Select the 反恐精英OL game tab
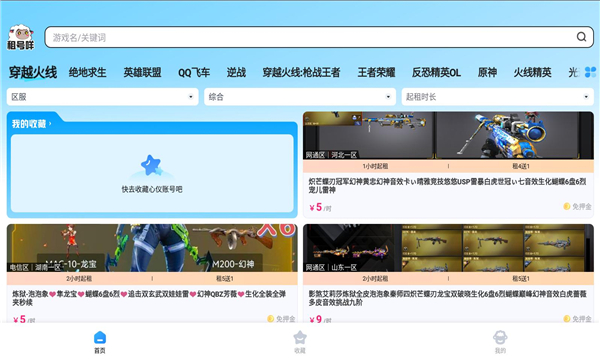The image size is (600, 360). (x=436, y=72)
